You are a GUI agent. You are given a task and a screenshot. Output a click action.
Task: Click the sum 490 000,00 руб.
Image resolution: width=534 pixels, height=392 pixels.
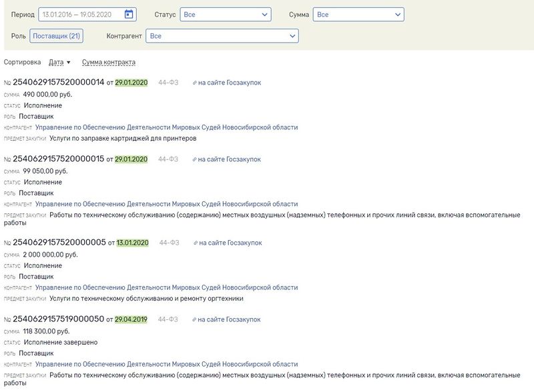click(47, 94)
